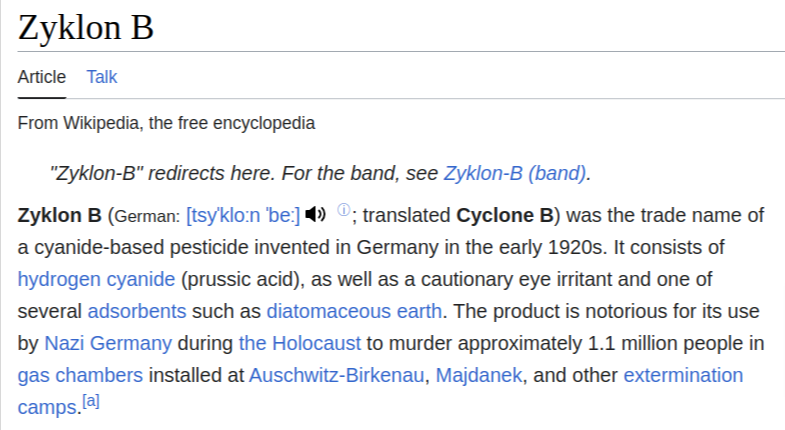Open the Article tab

[x=42, y=77]
